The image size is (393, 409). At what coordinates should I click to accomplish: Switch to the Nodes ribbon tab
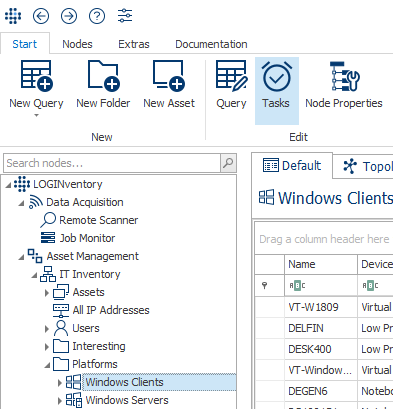tap(77, 44)
